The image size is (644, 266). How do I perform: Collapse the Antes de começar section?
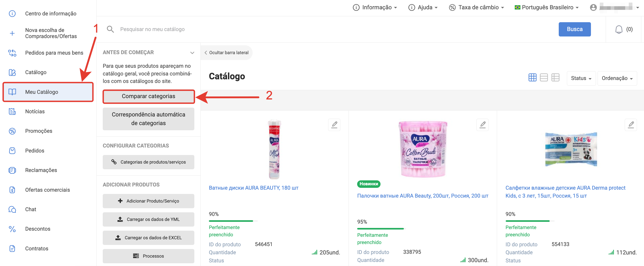coord(192,53)
